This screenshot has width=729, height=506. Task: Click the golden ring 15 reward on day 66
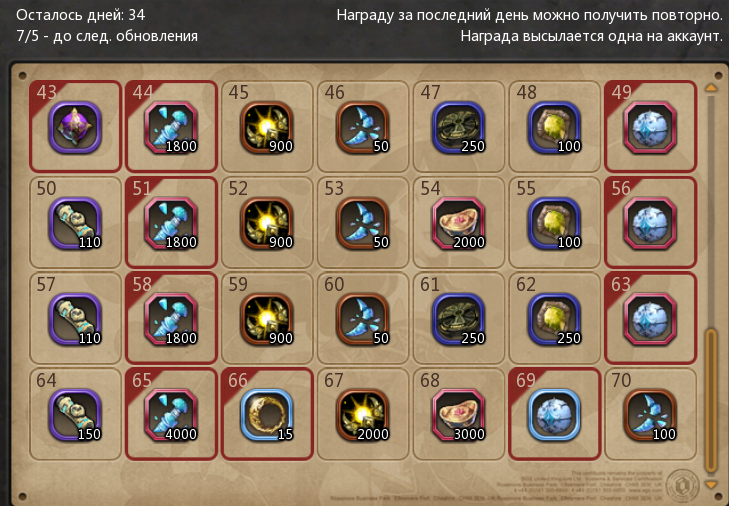click(267, 415)
